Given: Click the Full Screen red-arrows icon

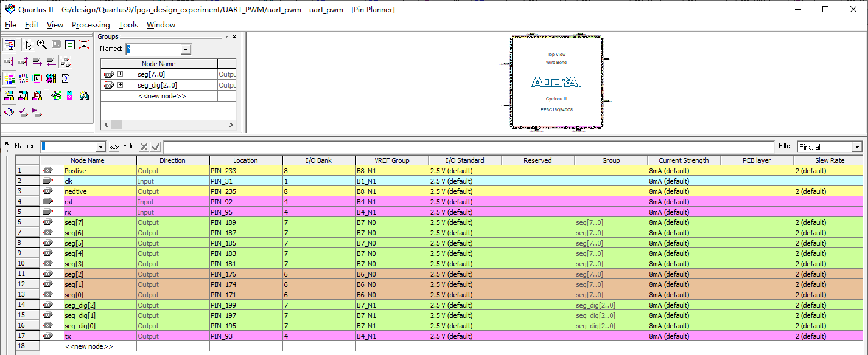Looking at the screenshot, I should [x=84, y=44].
